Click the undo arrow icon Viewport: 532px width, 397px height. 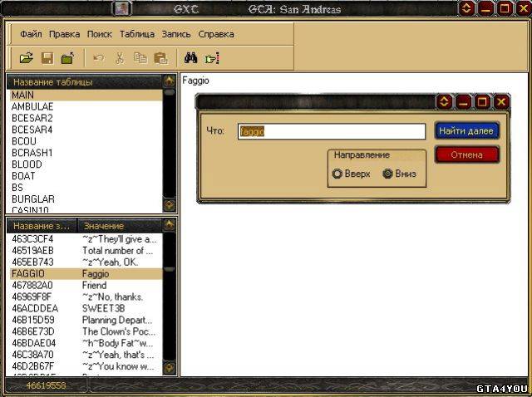[99, 58]
